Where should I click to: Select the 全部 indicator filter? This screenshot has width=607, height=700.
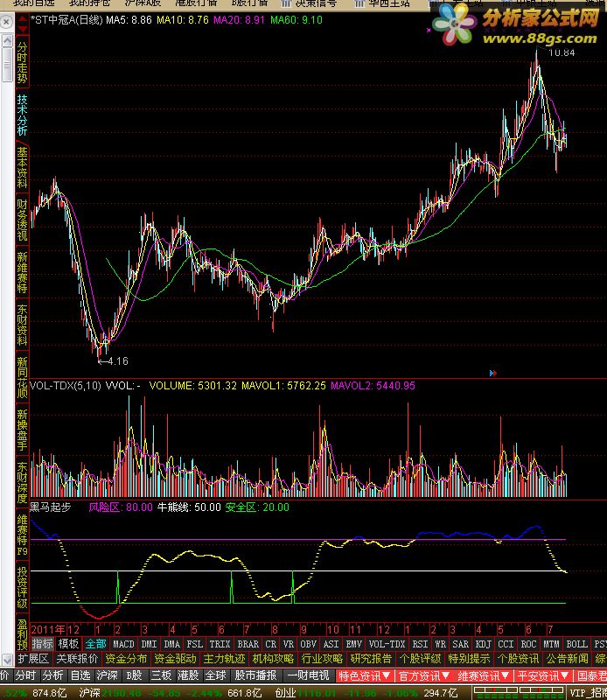95,644
